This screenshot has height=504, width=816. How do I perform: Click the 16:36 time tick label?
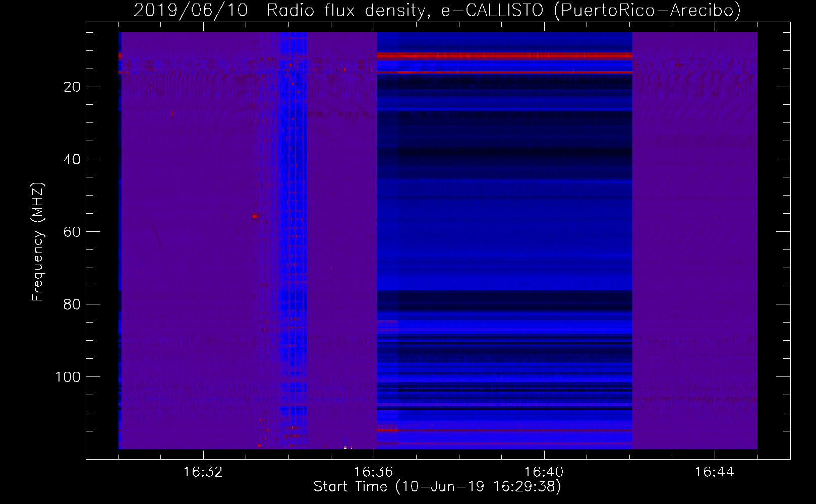tap(374, 472)
